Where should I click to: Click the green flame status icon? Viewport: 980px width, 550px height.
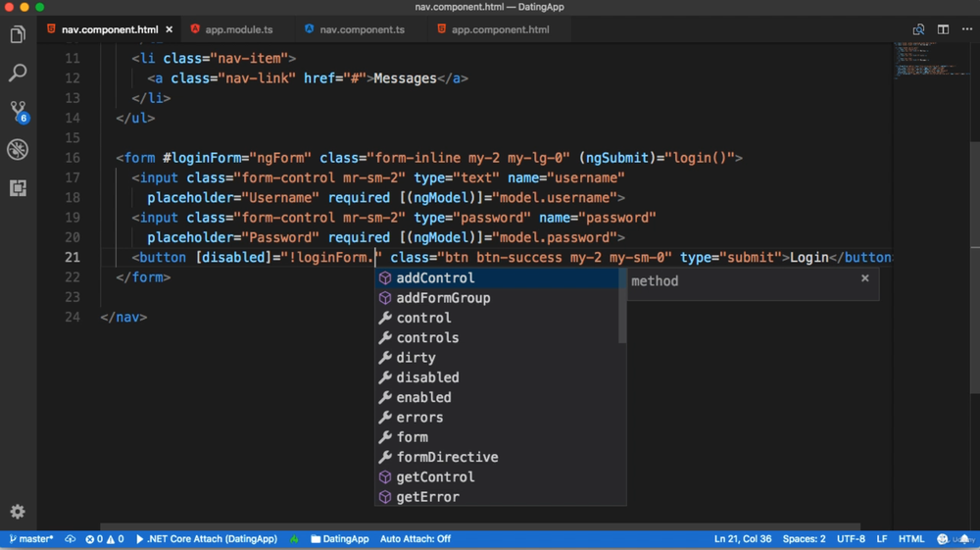click(x=294, y=539)
